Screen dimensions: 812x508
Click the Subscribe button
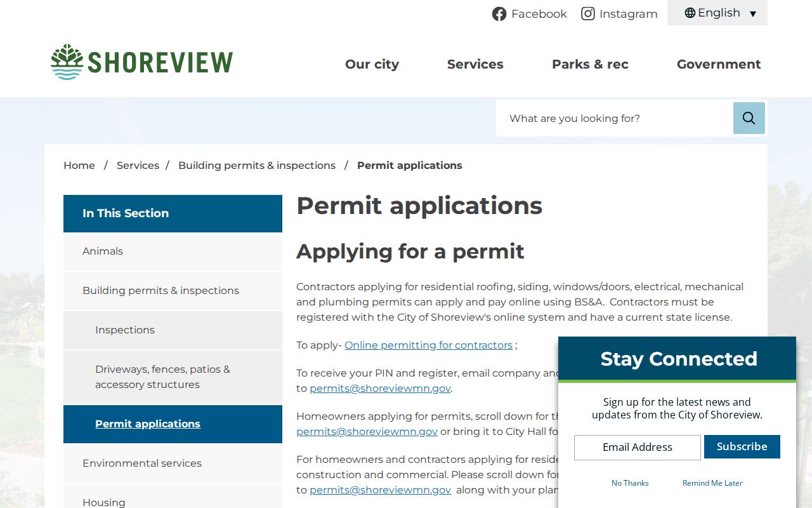click(742, 446)
